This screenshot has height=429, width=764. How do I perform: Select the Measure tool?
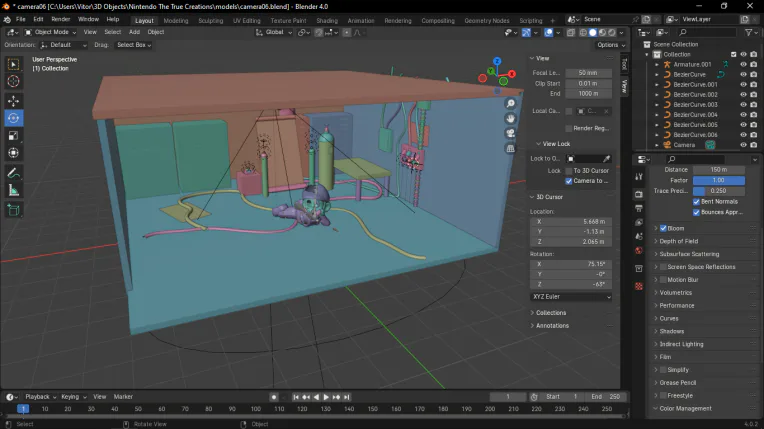[x=14, y=190]
